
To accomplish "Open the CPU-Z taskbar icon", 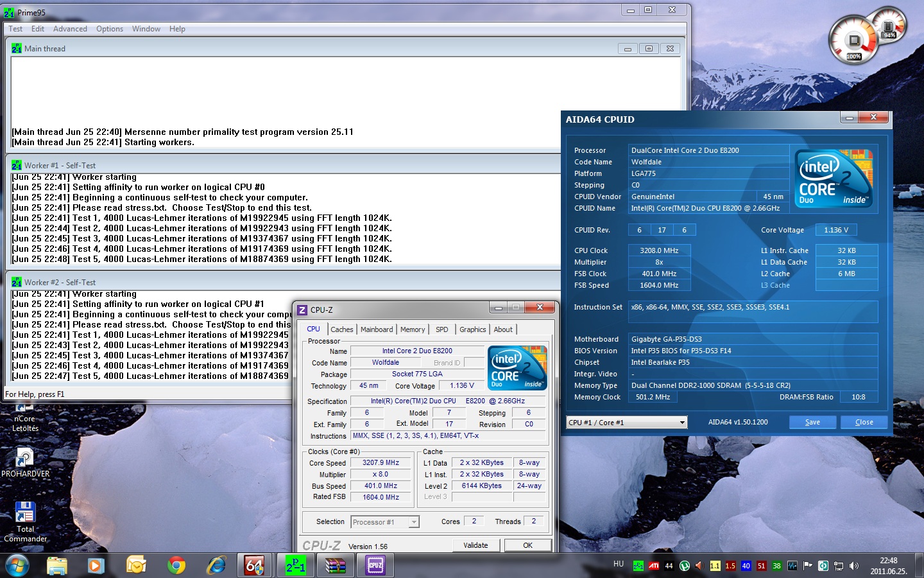I will tap(375, 565).
